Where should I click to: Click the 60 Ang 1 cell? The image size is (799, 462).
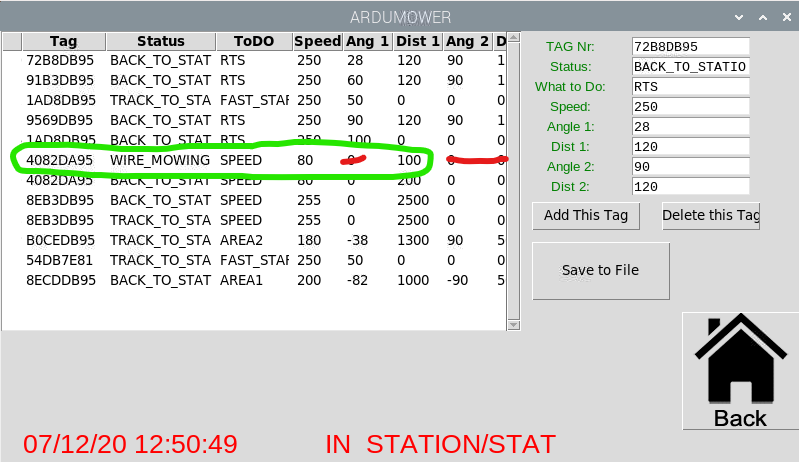[355, 80]
